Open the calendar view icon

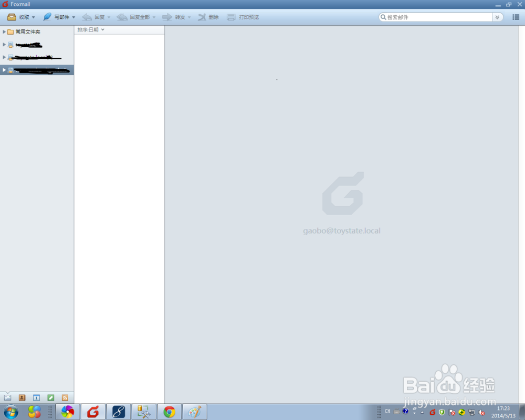(37, 397)
